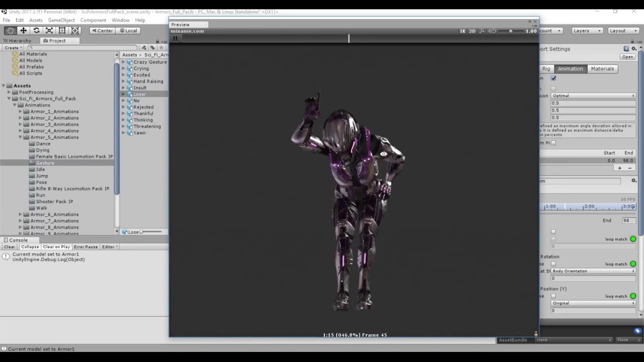Toggle pivot mode Center button
Screen dimensions: 644x362
102,31
